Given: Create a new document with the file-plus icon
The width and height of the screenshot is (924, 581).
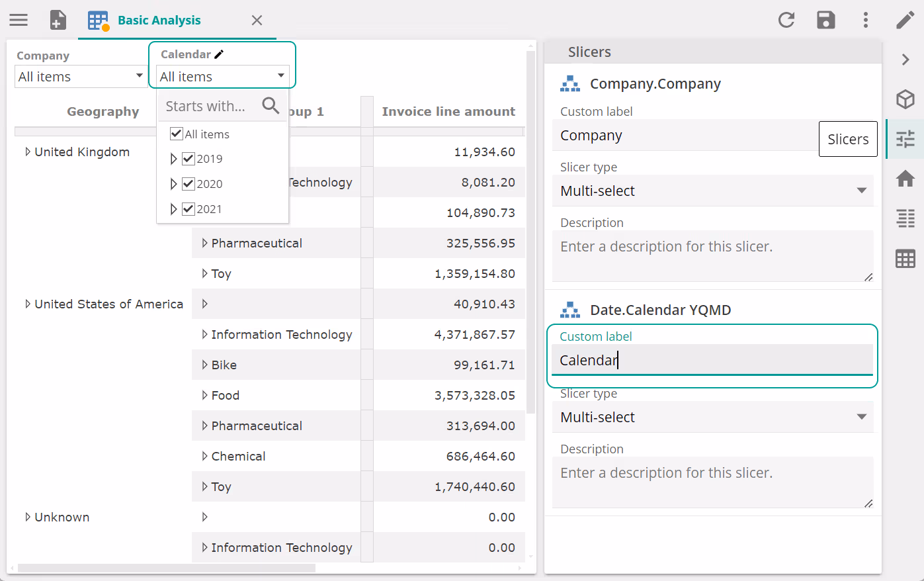Looking at the screenshot, I should [58, 20].
